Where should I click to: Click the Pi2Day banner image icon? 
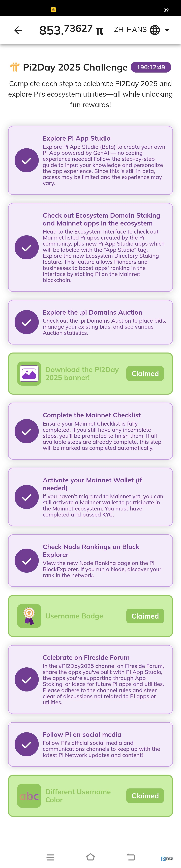(x=29, y=373)
